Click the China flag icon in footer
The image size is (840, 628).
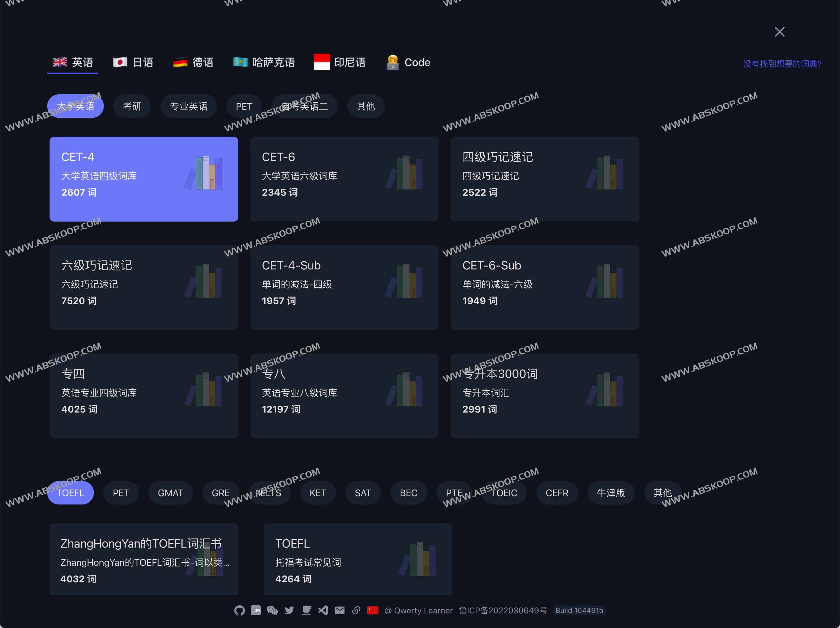pyautogui.click(x=373, y=610)
